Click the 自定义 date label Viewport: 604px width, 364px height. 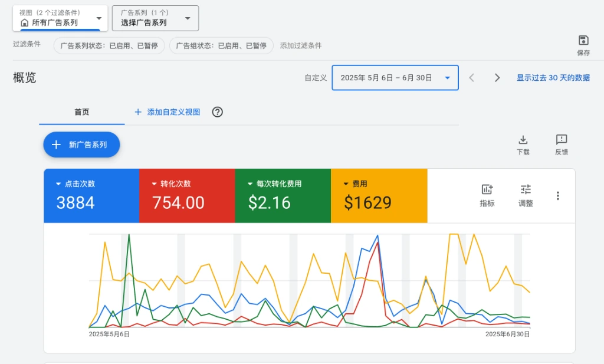click(316, 78)
